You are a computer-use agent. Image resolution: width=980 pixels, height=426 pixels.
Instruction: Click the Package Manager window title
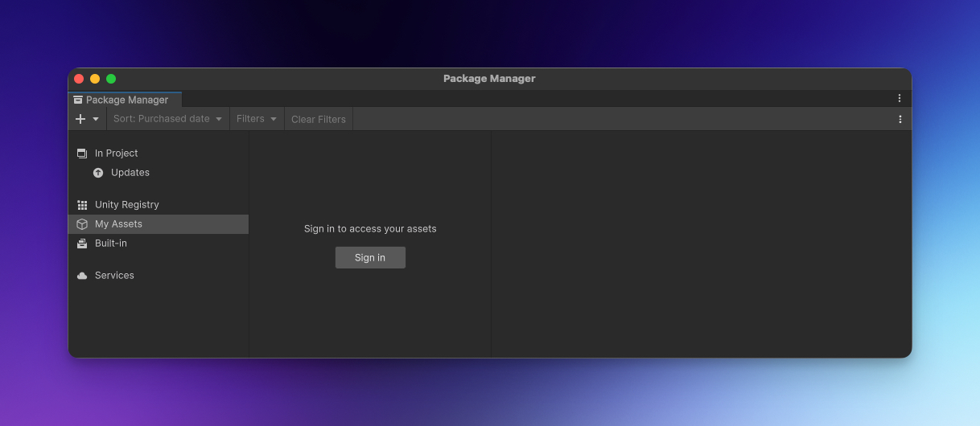tap(489, 79)
